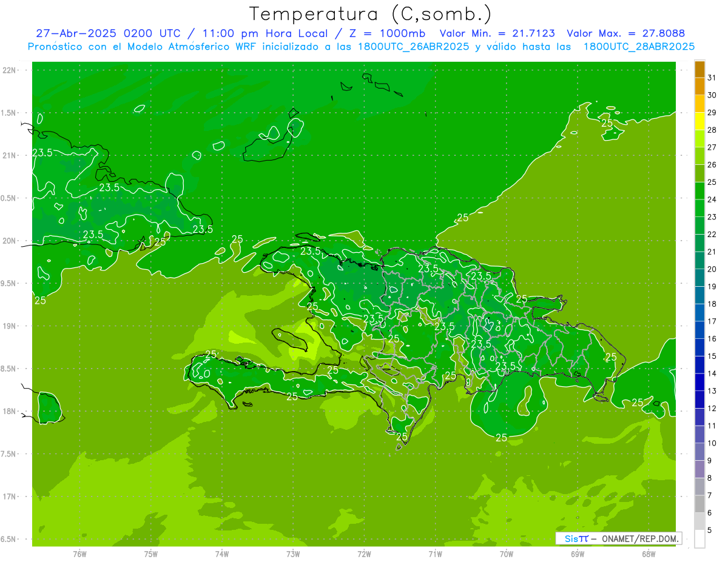728x562 pixels.
Task: Click the "76W" longitude label
Action: click(79, 554)
